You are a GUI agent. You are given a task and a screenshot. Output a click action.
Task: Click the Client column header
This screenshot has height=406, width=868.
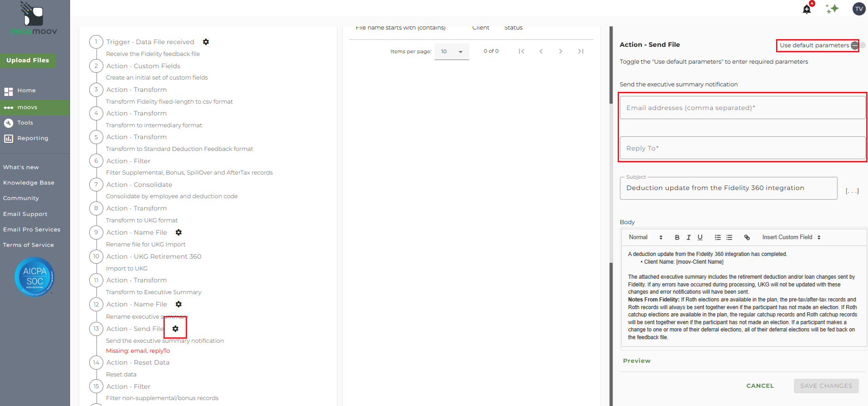point(481,28)
